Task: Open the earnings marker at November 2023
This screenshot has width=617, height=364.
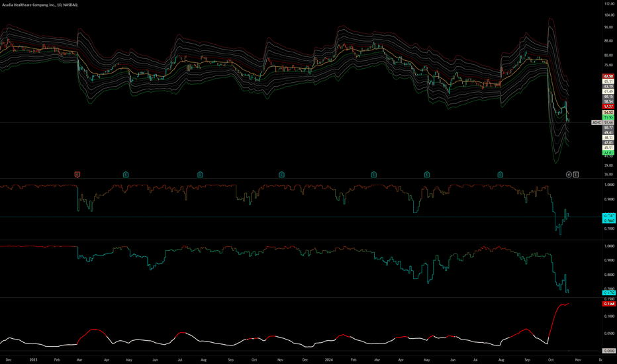Action: pyautogui.click(x=282, y=174)
